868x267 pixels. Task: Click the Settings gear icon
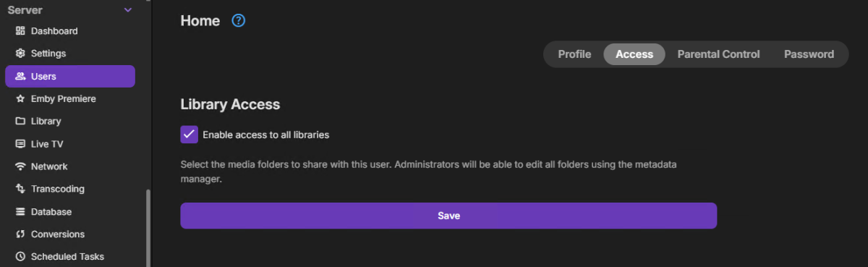click(x=20, y=54)
